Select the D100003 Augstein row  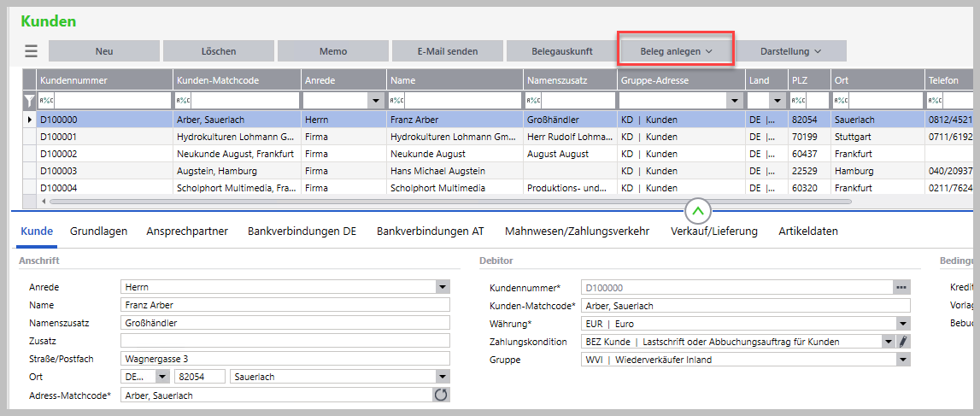498,171
